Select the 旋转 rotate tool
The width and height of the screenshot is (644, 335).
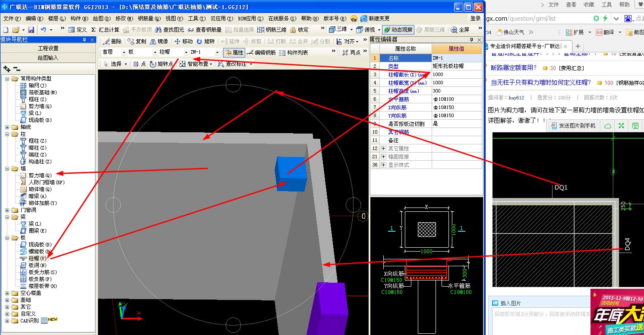click(x=205, y=41)
